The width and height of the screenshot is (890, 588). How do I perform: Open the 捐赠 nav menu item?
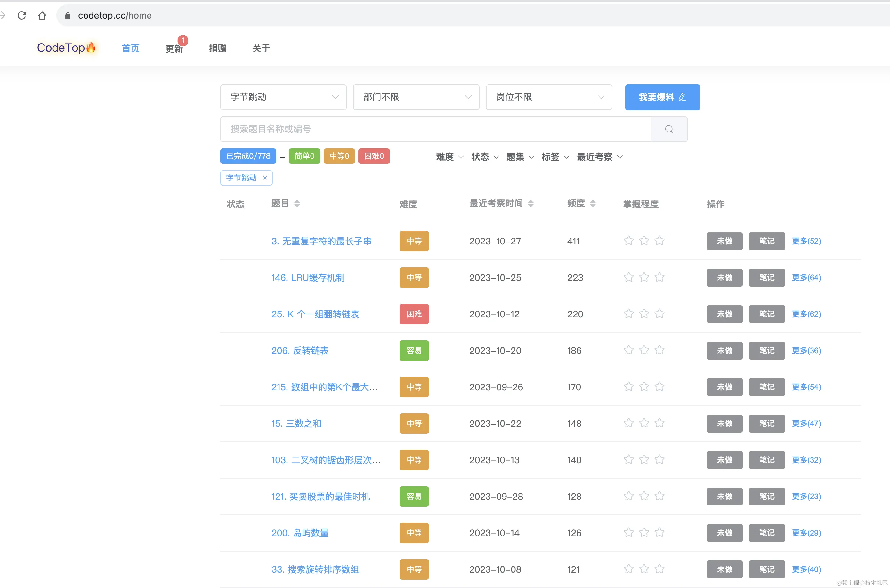(x=218, y=48)
